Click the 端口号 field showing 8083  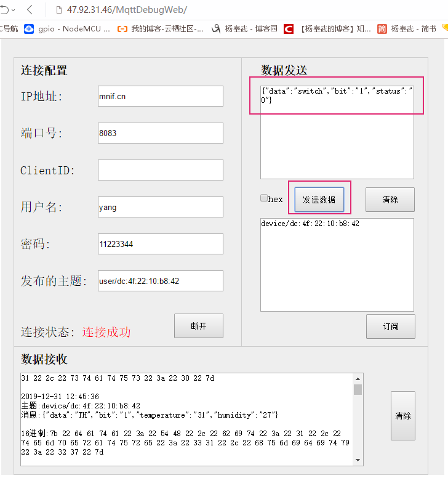(x=161, y=133)
